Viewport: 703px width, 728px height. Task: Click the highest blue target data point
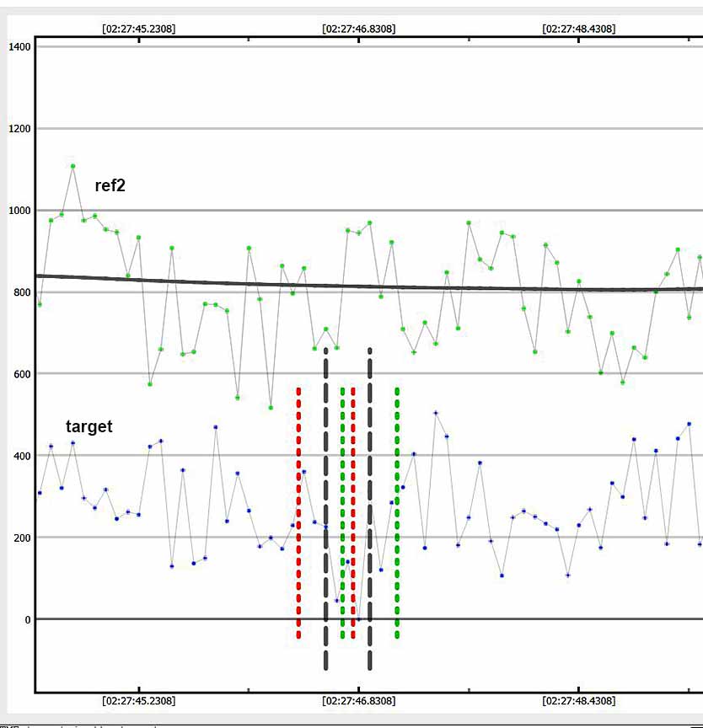(436, 413)
